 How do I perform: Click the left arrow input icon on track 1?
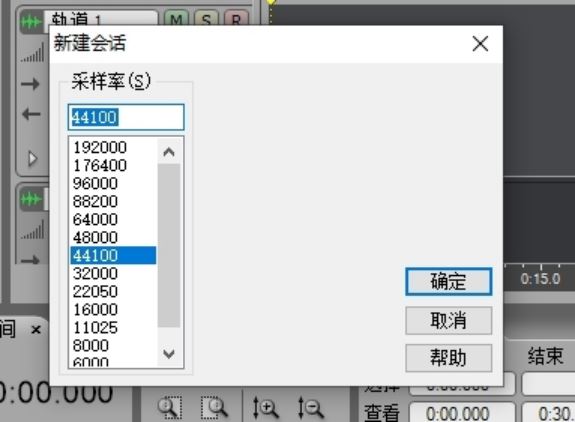[x=31, y=114]
